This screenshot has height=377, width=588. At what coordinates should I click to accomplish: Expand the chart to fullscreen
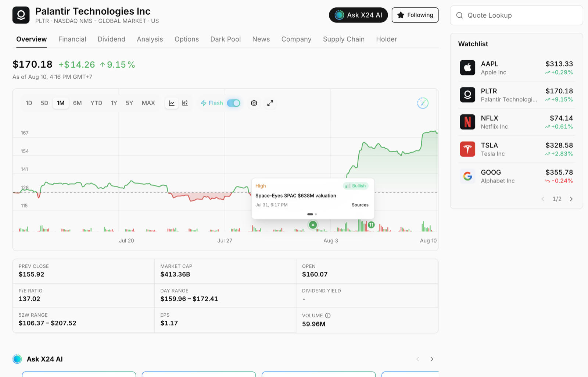pyautogui.click(x=270, y=103)
